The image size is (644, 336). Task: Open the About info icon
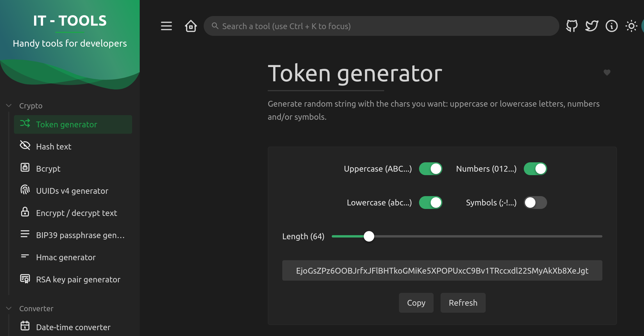pyautogui.click(x=611, y=26)
